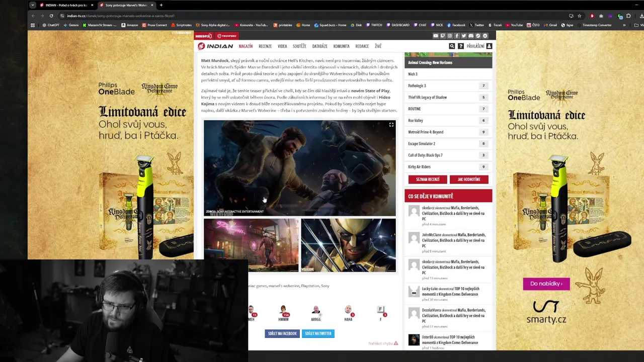Open the SOUTĚŽE menu item

[299, 46]
